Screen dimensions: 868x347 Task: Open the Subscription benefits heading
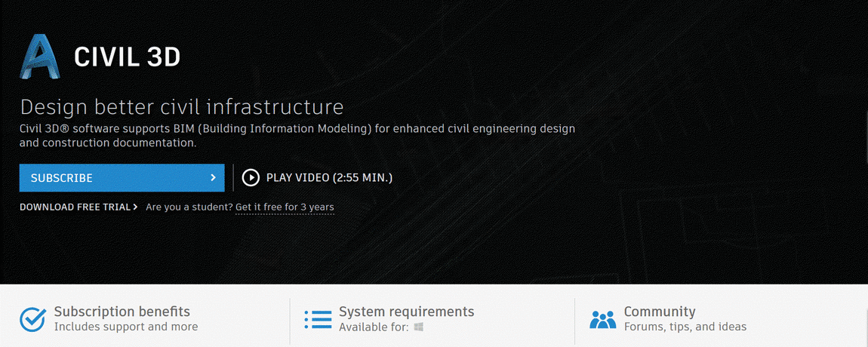(x=122, y=312)
